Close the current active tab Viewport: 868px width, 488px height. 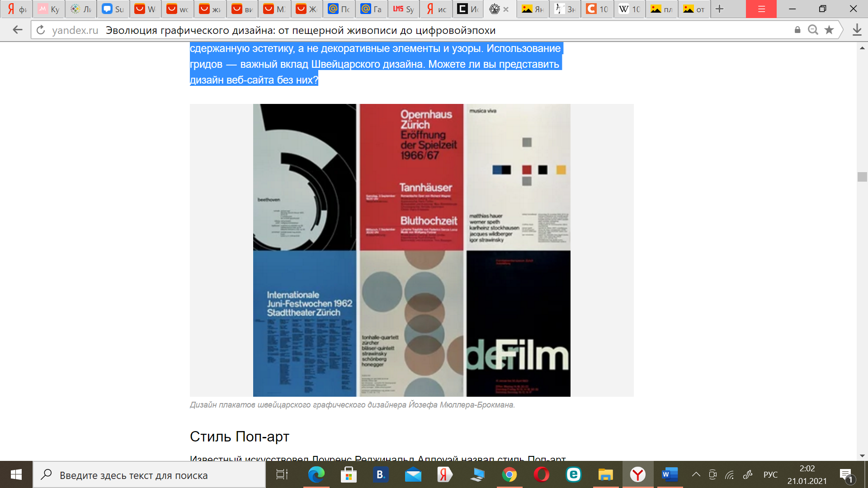tap(506, 9)
